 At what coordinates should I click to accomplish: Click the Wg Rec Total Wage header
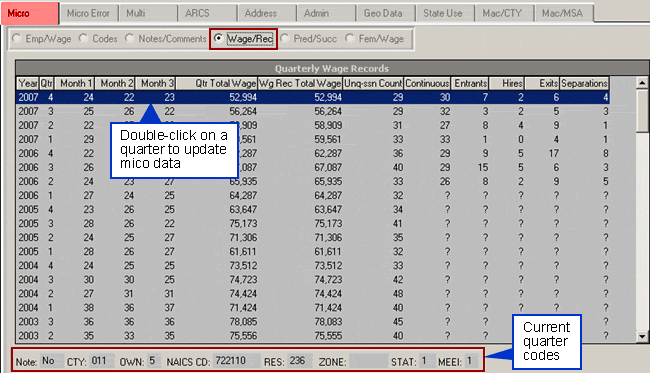pyautogui.click(x=300, y=83)
